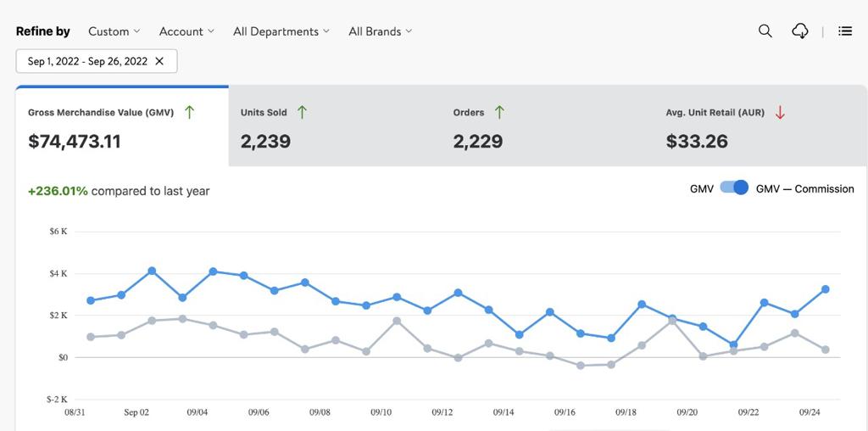Click the Sep 1, 2022 - Sep 26, 2022 chip

(x=87, y=61)
